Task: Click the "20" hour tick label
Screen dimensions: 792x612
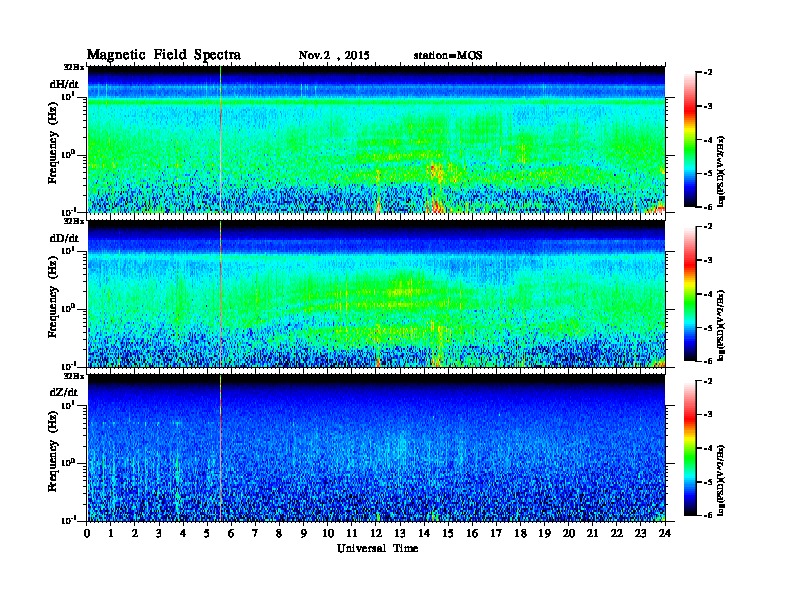Action: click(x=569, y=534)
